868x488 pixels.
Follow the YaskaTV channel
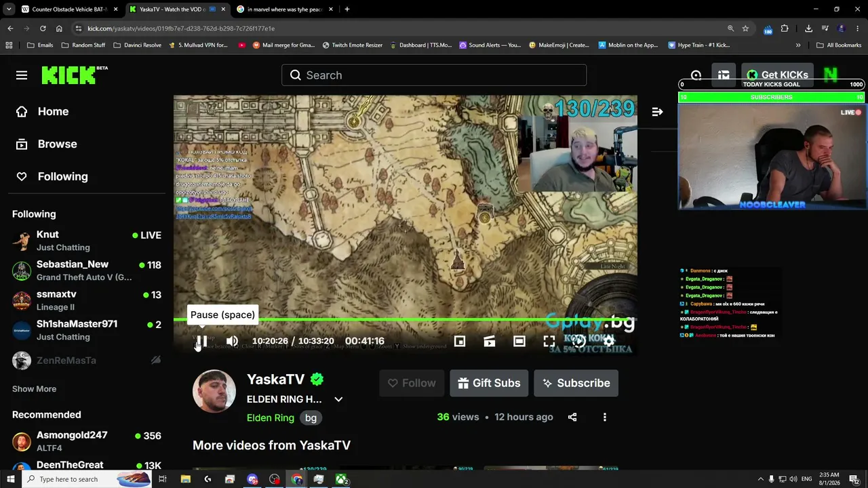tap(412, 383)
